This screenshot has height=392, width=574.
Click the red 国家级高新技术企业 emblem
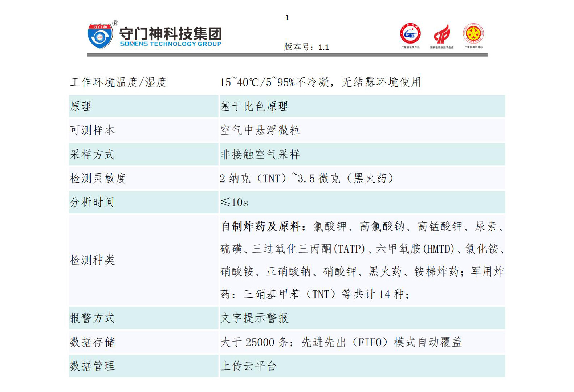click(441, 34)
